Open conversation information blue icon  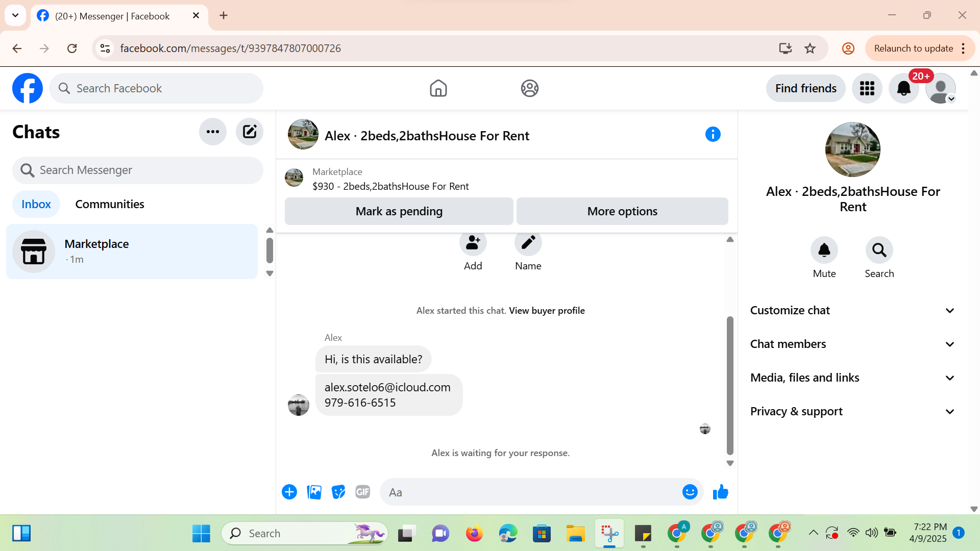click(x=713, y=134)
